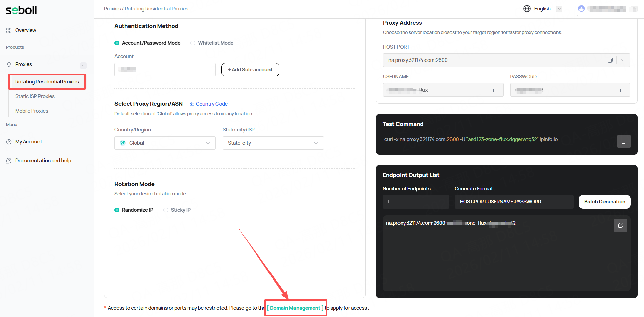
Task: Go to Mobile Proxies section
Action: coord(32,111)
